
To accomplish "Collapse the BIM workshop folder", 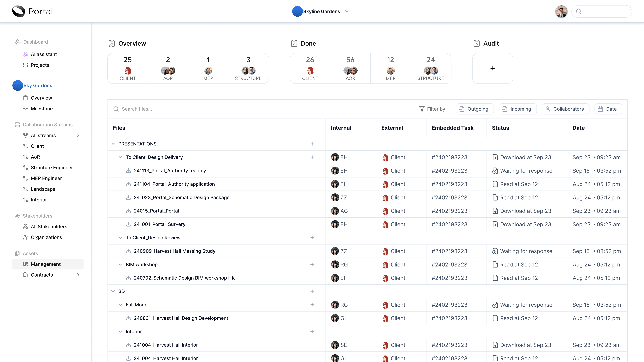I will [x=120, y=265].
